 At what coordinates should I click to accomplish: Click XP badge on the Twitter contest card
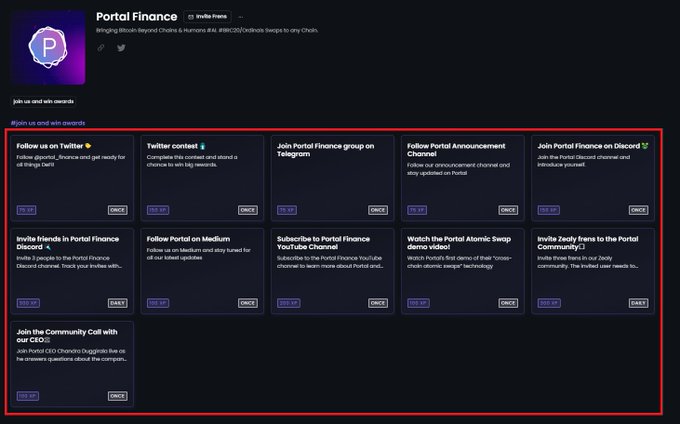(158, 210)
